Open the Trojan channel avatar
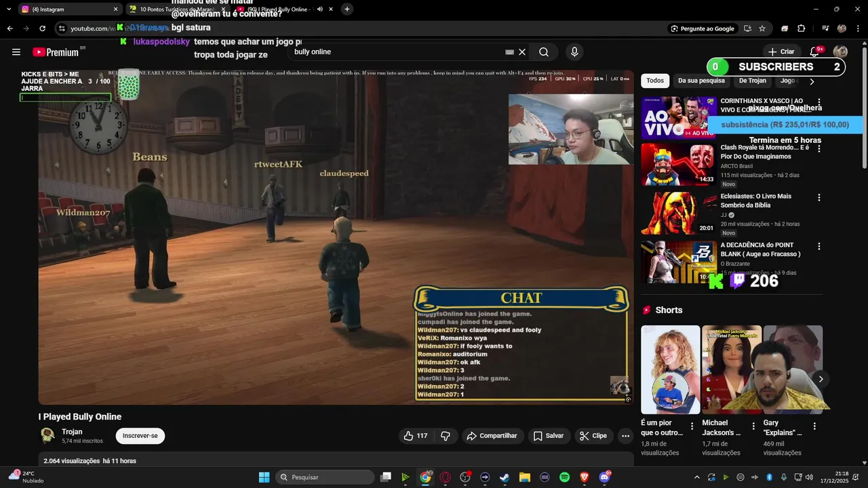 click(47, 436)
